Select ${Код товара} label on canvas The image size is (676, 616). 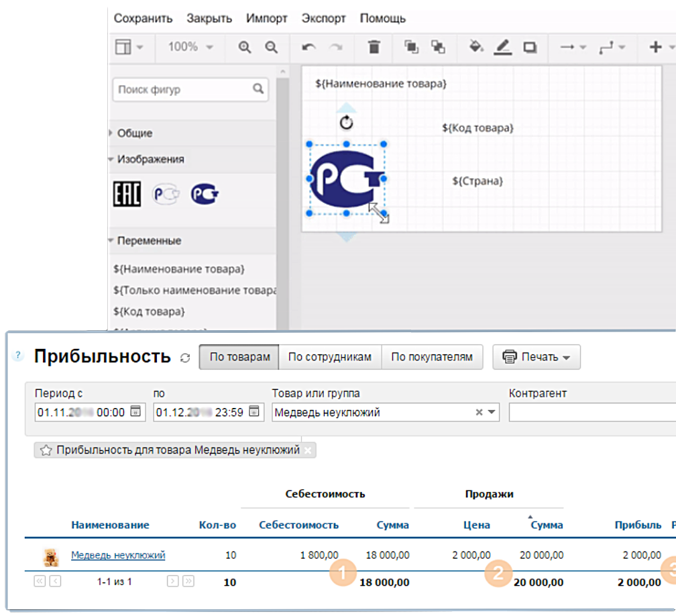(x=477, y=127)
